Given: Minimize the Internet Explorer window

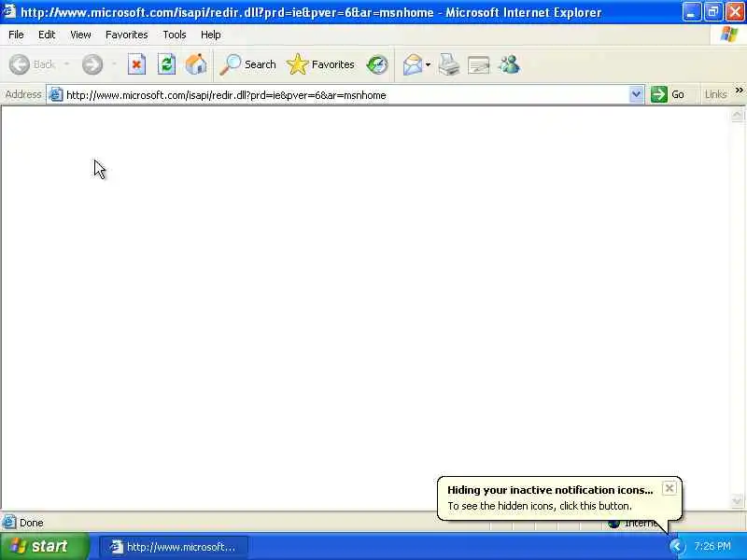Looking at the screenshot, I should tap(690, 12).
